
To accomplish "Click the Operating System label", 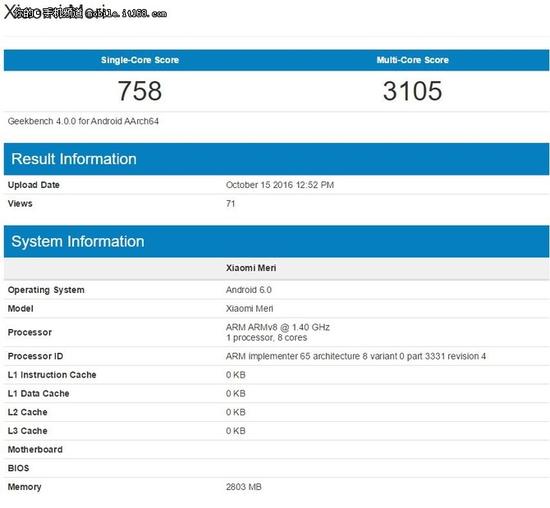I will (x=46, y=290).
